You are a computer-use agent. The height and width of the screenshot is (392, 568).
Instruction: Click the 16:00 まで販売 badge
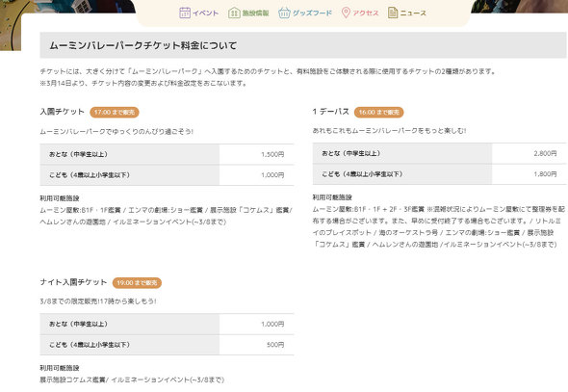tap(379, 113)
